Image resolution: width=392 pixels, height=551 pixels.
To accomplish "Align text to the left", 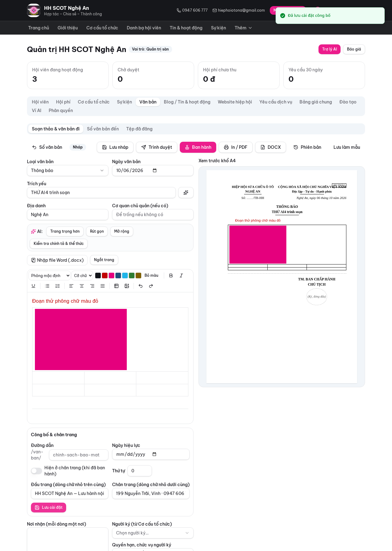I will [71, 286].
